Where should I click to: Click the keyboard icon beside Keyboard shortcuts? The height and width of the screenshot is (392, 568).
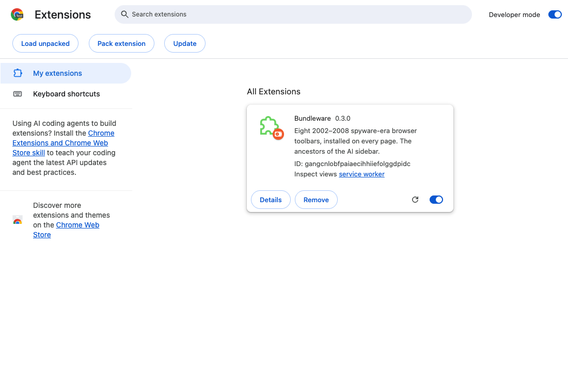pos(18,94)
